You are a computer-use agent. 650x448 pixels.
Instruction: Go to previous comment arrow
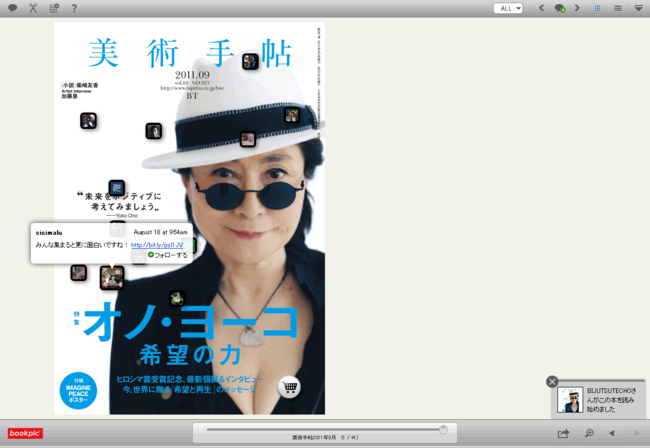coord(541,8)
